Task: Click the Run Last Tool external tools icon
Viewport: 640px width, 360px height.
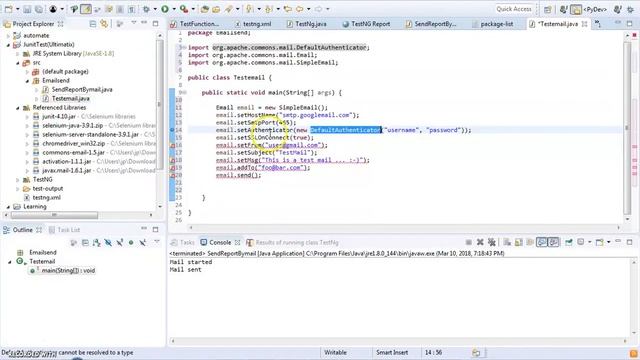Action: 184,9
